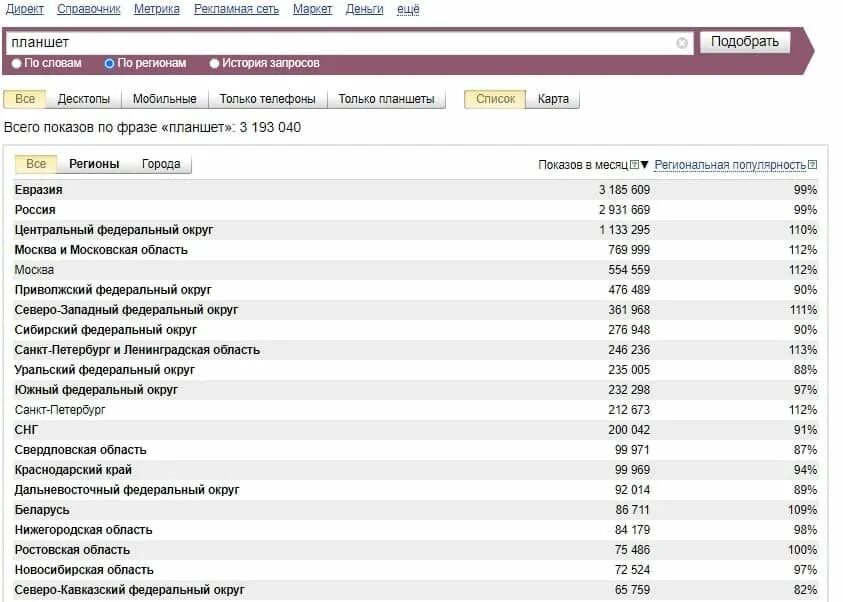Open help icon next to Региональная популярность
Image resolution: width=843 pixels, height=602 pixels.
coord(812,164)
